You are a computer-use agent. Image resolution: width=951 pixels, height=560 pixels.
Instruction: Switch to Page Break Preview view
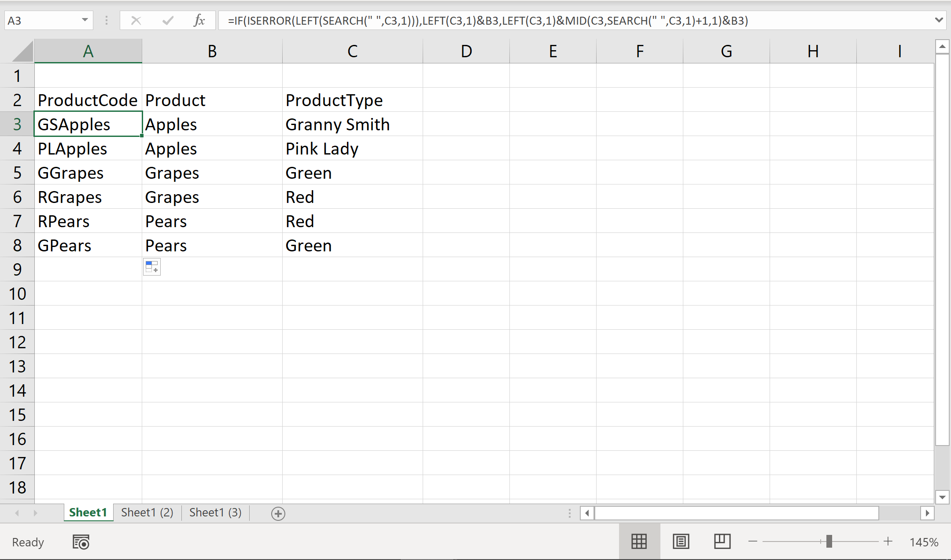click(x=722, y=542)
